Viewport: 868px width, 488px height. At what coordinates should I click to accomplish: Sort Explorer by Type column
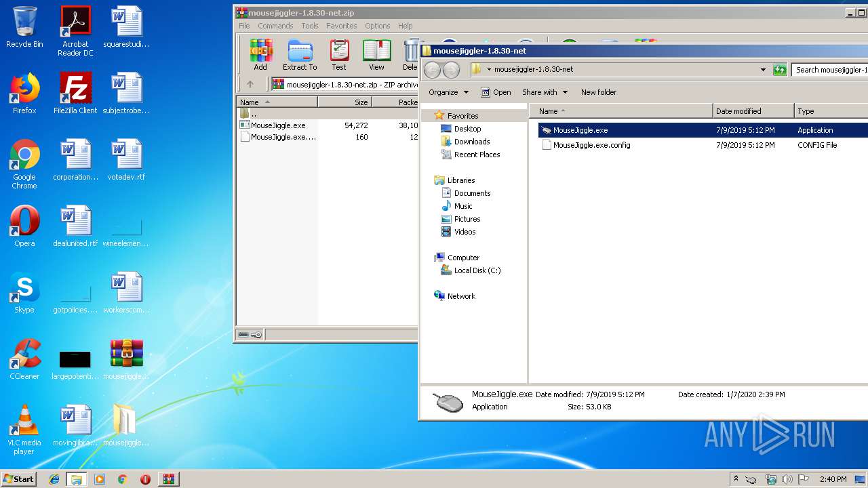point(831,111)
